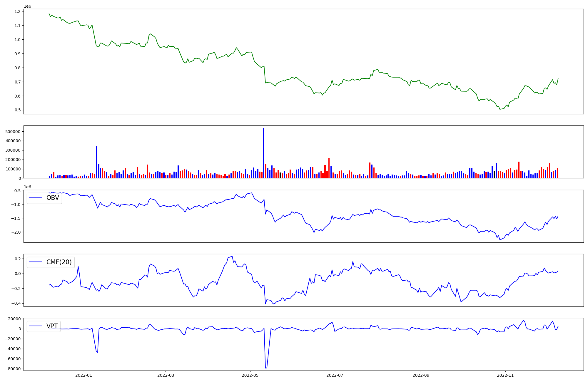Screen dimensions: 588x382
Task: Click the 2022-07 x-axis date label
Action: [x=335, y=375]
